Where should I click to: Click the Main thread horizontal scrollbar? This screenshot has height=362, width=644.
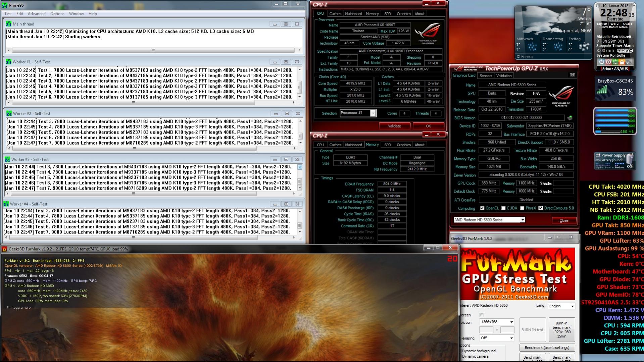coord(153,50)
